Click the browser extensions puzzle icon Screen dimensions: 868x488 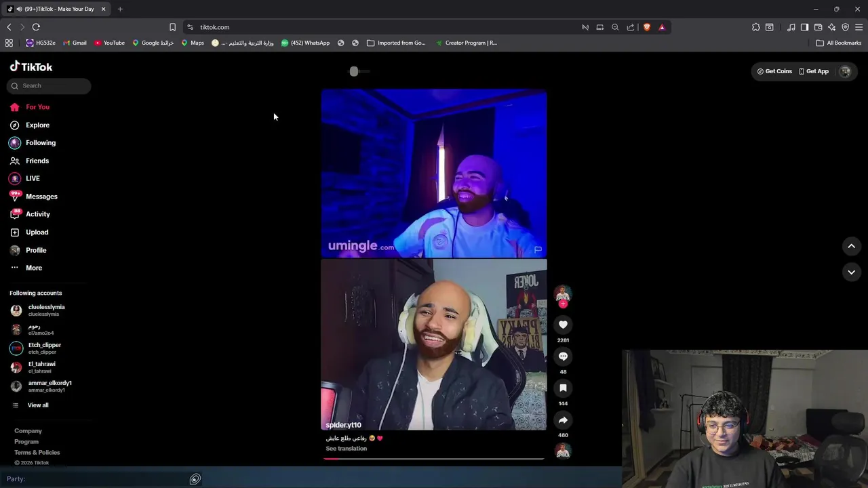pyautogui.click(x=756, y=27)
